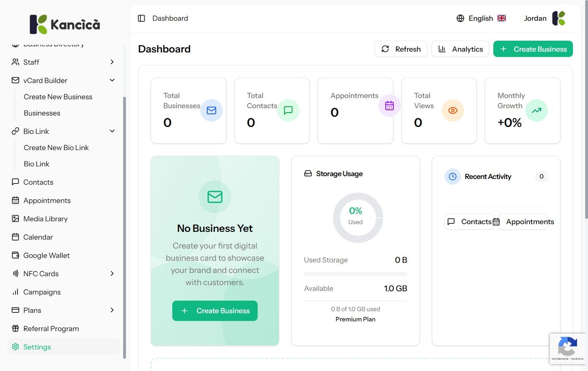Click the "+0%" Monthly Growth value
The height and width of the screenshot is (371, 588).
pos(510,122)
